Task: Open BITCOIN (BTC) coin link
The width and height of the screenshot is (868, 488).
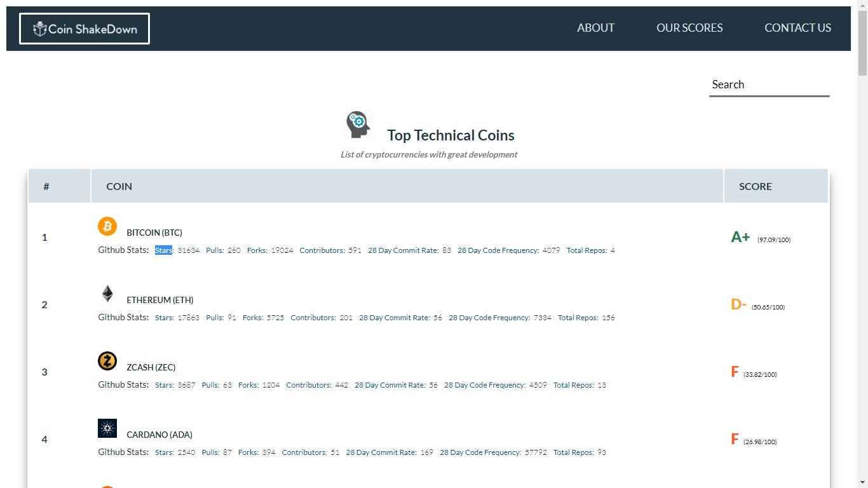Action: [x=154, y=233]
